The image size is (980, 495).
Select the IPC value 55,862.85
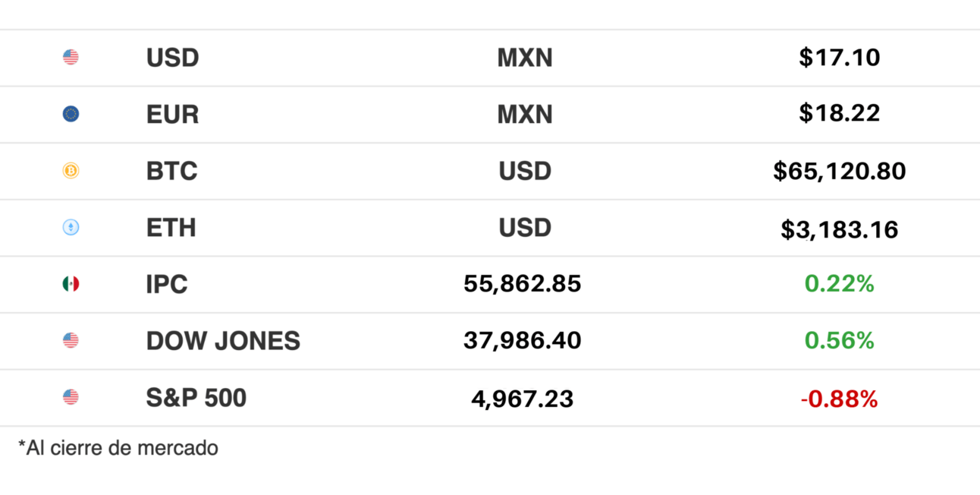click(522, 284)
